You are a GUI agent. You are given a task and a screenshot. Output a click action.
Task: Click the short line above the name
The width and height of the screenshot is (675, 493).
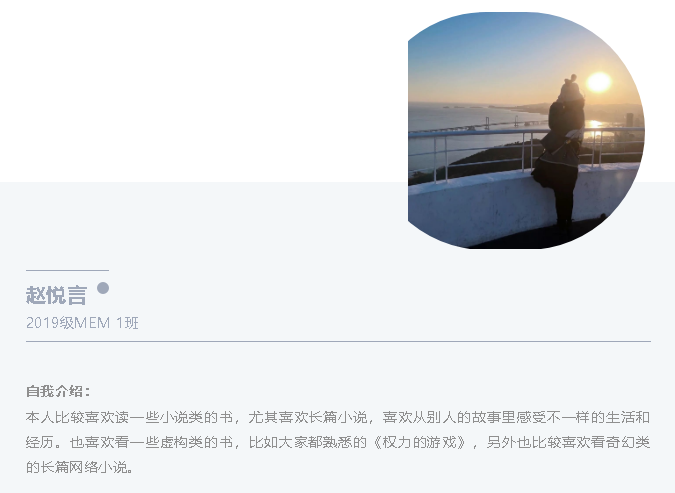(x=67, y=270)
